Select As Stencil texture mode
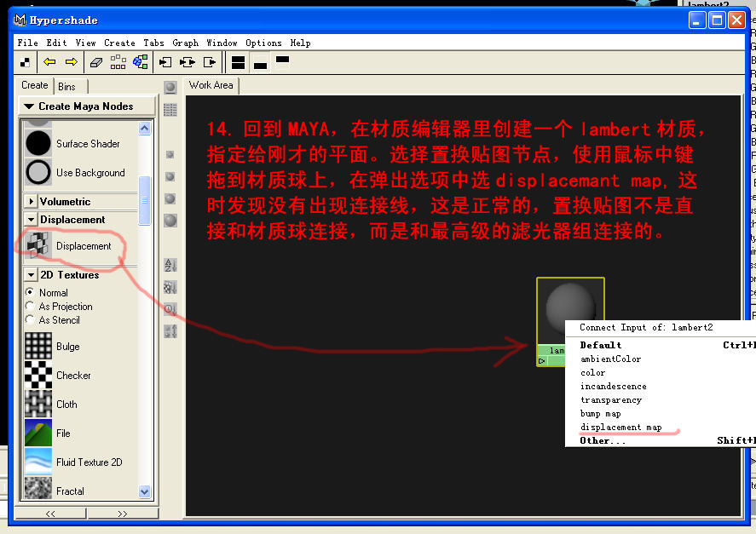 click(30, 319)
